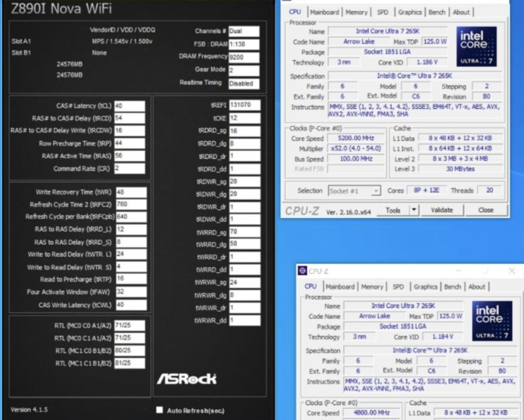This screenshot has width=524, height=420.
Task: Click the Row Precharge Time (tRP) field
Action: (129, 143)
